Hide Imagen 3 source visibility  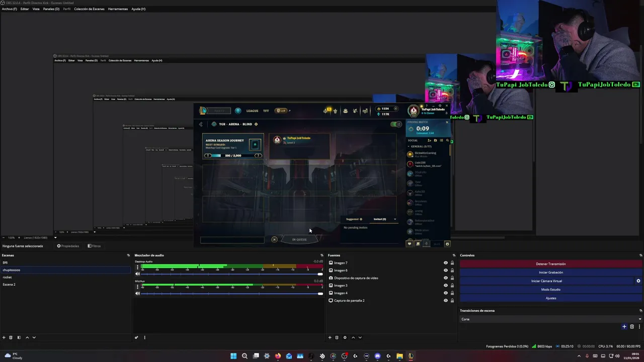click(445, 286)
